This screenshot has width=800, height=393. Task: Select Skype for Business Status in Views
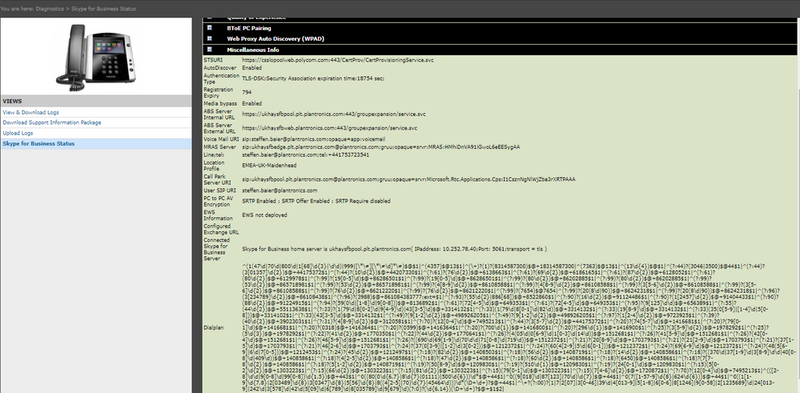(x=38, y=144)
